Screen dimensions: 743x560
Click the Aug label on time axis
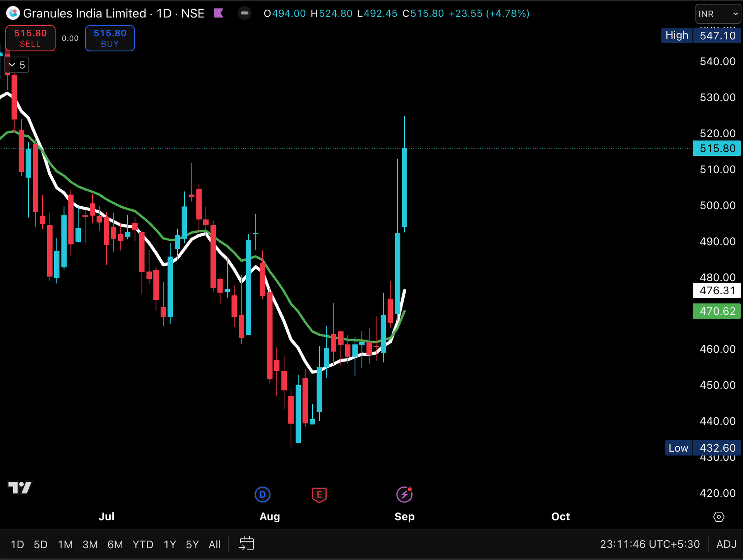tap(270, 517)
